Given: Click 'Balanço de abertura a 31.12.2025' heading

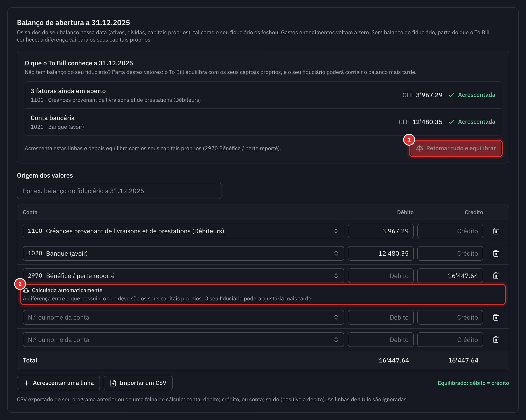Looking at the screenshot, I should [x=74, y=23].
